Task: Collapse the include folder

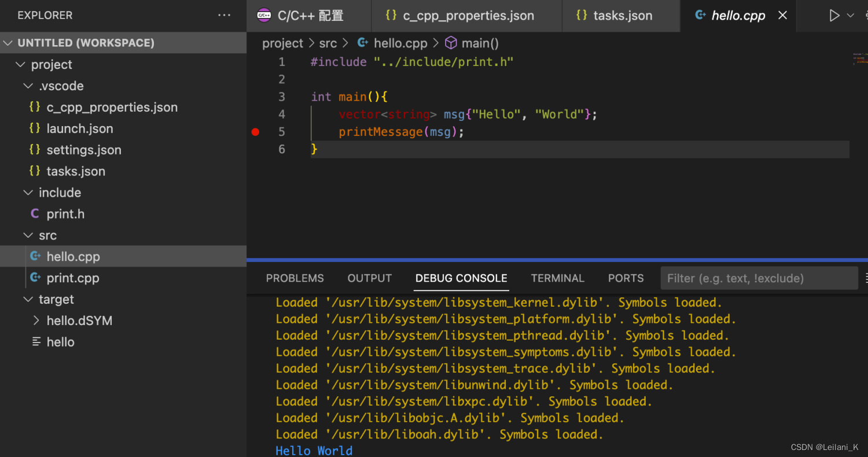Action: pos(123,193)
